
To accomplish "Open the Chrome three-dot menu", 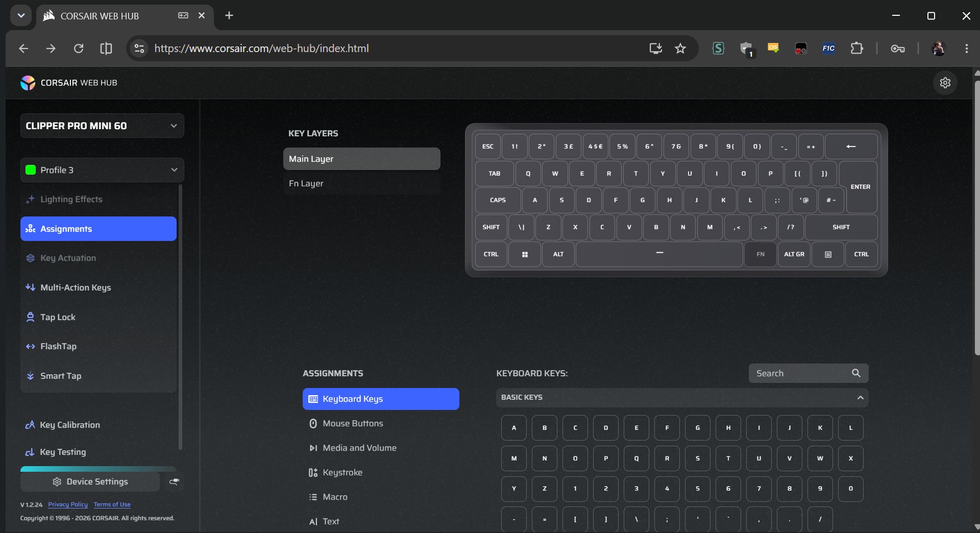I will click(967, 49).
